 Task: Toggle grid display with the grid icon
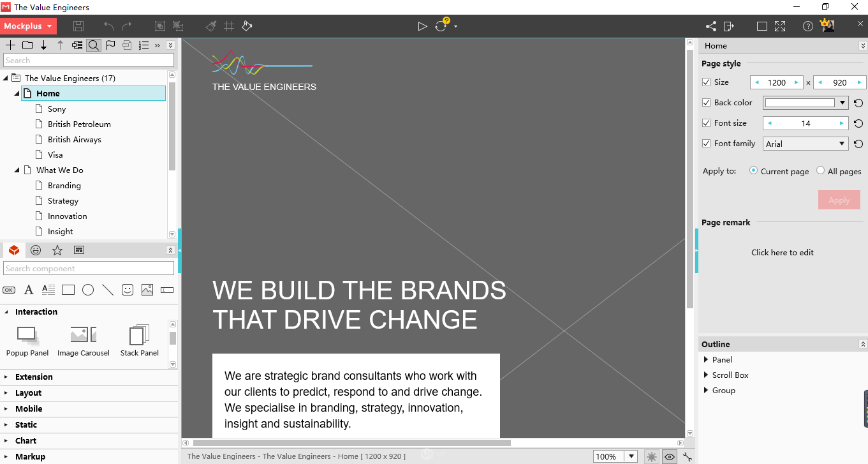pyautogui.click(x=229, y=26)
